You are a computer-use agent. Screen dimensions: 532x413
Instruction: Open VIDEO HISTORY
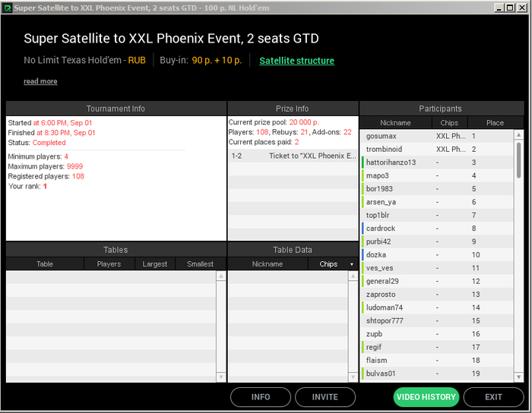426,397
